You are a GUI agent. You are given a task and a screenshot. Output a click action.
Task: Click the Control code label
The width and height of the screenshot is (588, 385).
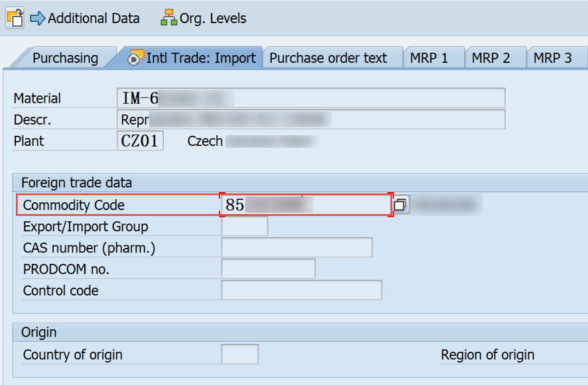61,290
